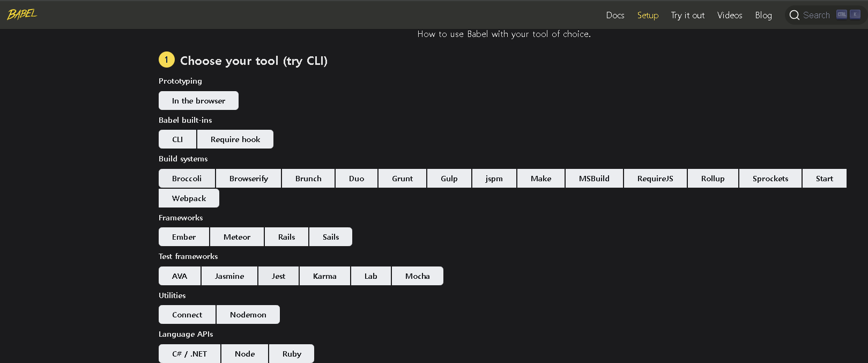
Task: Pick the Jasmine test framework
Action: [229, 276]
